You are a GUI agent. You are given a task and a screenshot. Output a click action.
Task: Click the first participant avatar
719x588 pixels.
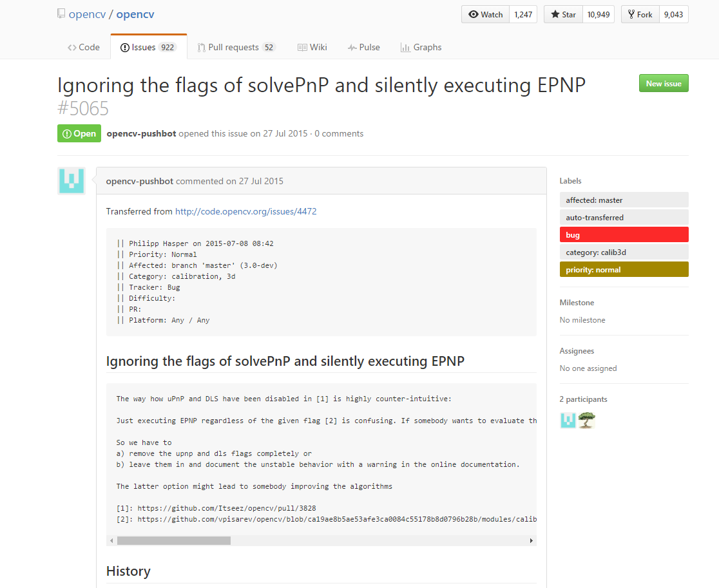tap(568, 421)
